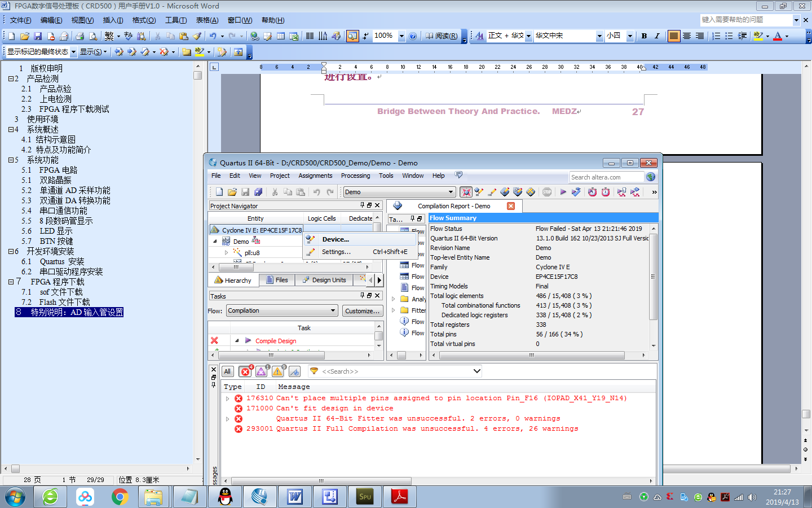Click Word Help question mark icon
812x508 pixels.
tap(413, 36)
